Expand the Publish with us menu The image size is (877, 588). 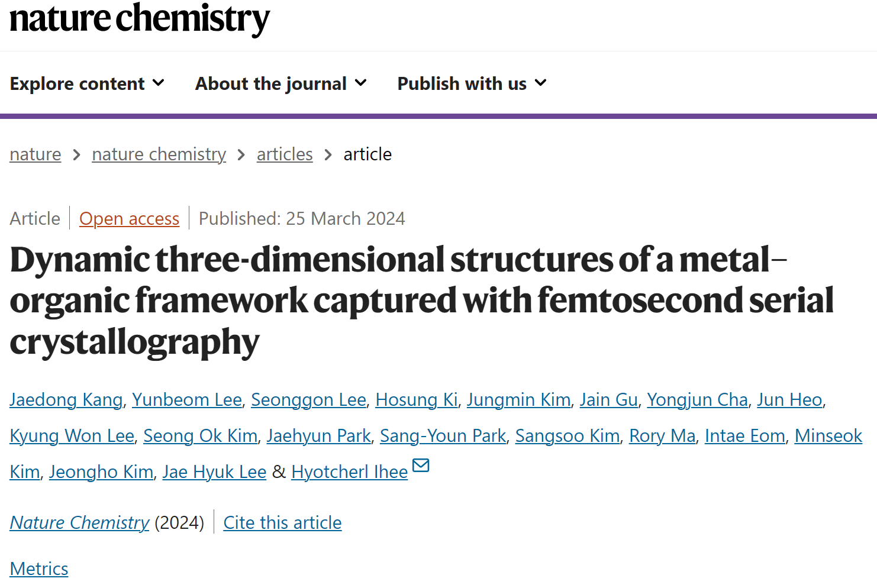[472, 83]
